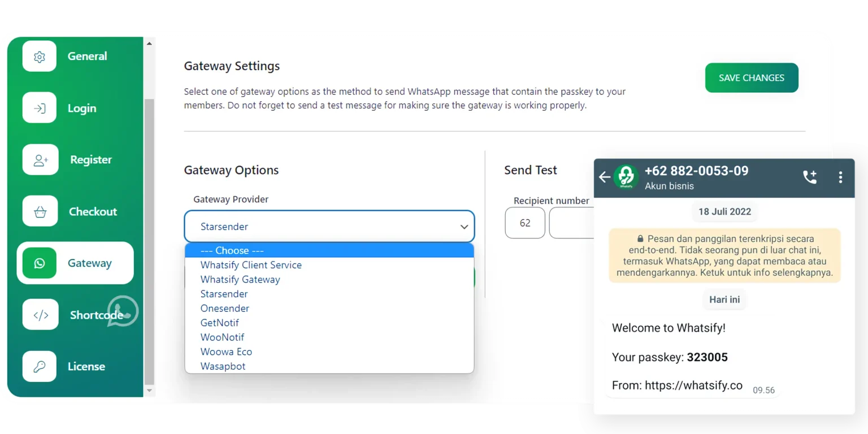Click the add-call phone icon in chat header
This screenshot has height=434, width=868.
(810, 177)
